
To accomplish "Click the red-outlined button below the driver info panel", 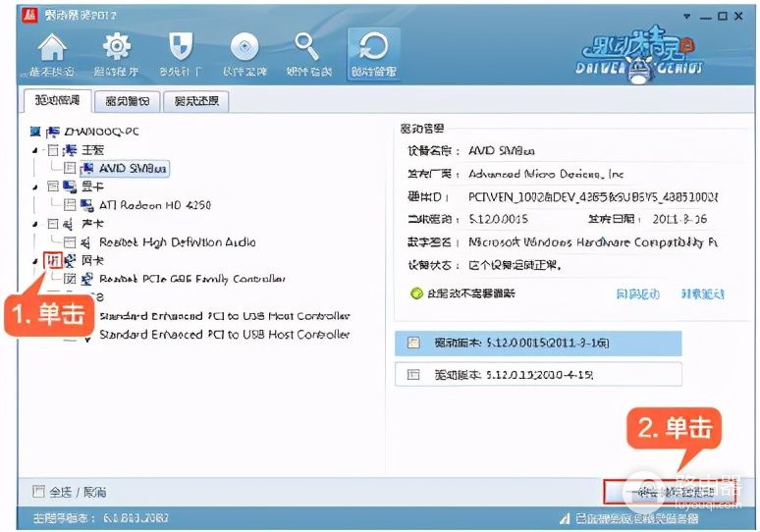I will 669,492.
